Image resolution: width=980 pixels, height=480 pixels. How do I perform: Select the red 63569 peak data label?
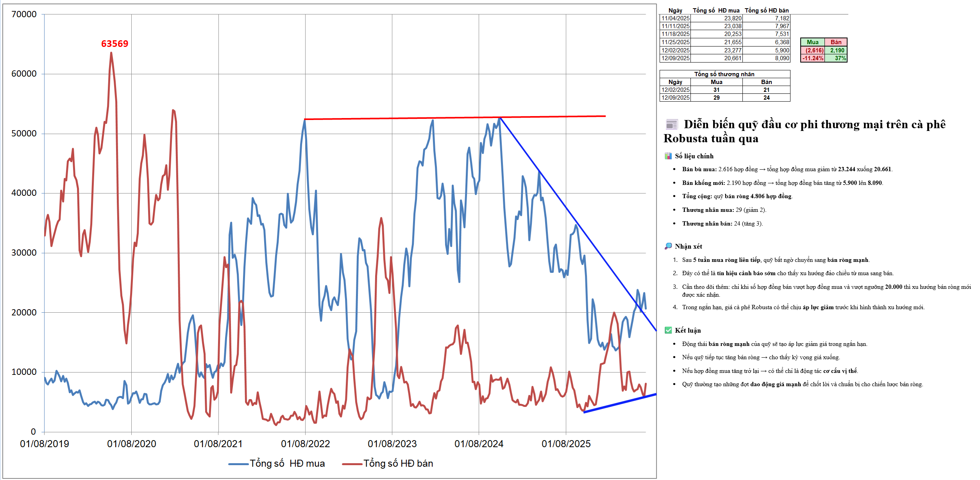point(114,44)
